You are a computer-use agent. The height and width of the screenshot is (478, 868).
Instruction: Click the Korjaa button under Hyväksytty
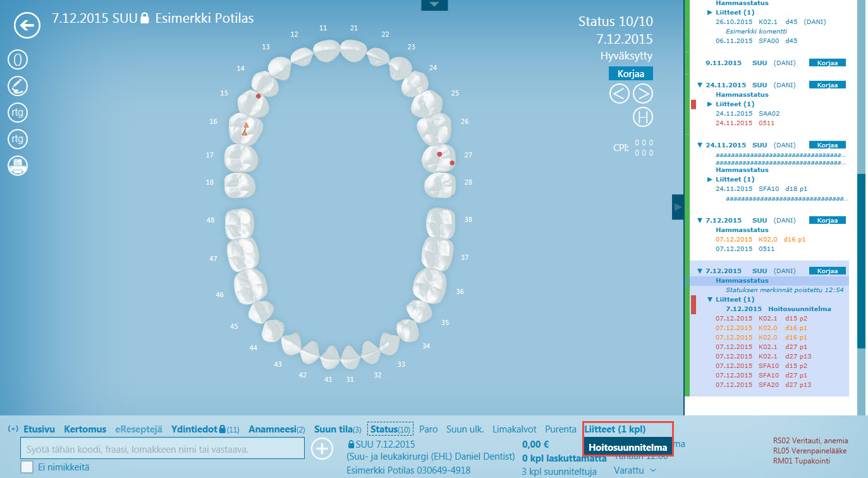point(630,73)
